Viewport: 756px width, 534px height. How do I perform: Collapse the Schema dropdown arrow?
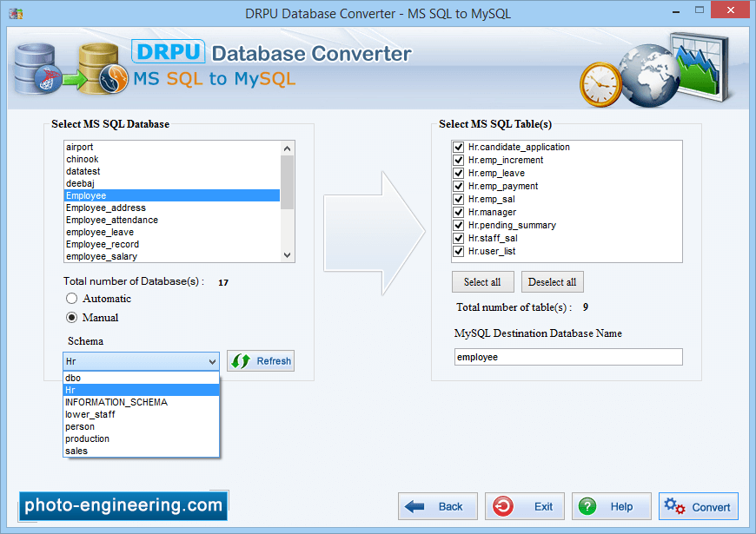(x=212, y=361)
